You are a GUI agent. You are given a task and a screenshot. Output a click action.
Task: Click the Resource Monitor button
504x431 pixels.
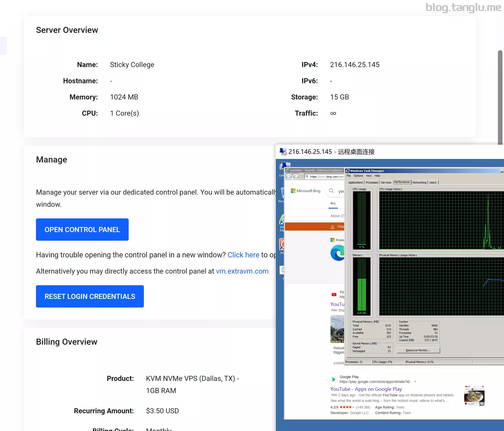tap(418, 350)
